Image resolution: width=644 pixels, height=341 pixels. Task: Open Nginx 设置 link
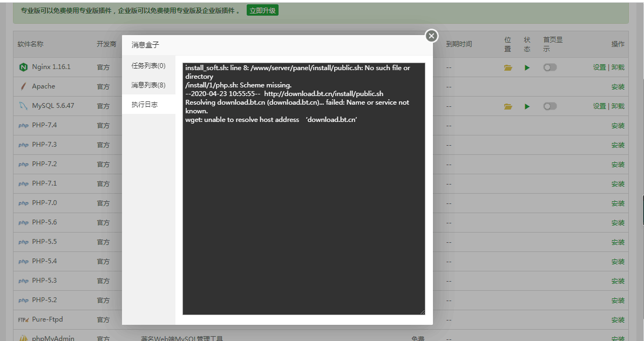pyautogui.click(x=599, y=67)
